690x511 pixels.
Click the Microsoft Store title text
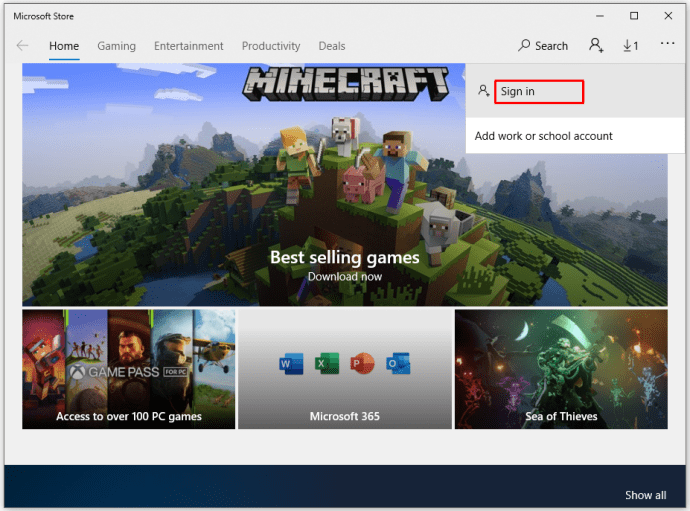[44, 16]
